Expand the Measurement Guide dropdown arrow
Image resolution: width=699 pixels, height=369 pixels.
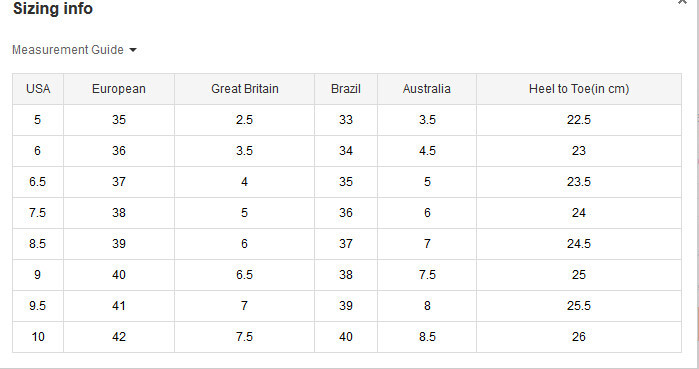pos(133,50)
